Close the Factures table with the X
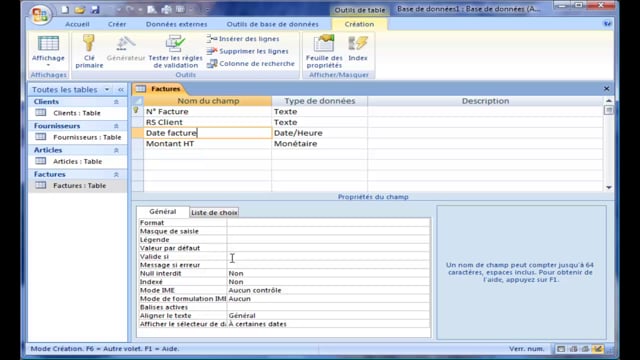This screenshot has width=640, height=360. [x=607, y=89]
